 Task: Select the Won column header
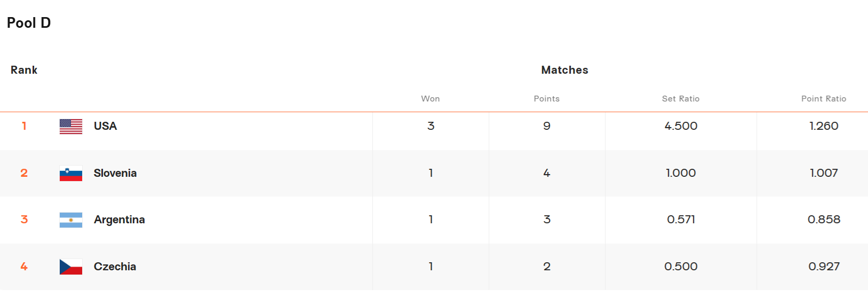pos(431,99)
